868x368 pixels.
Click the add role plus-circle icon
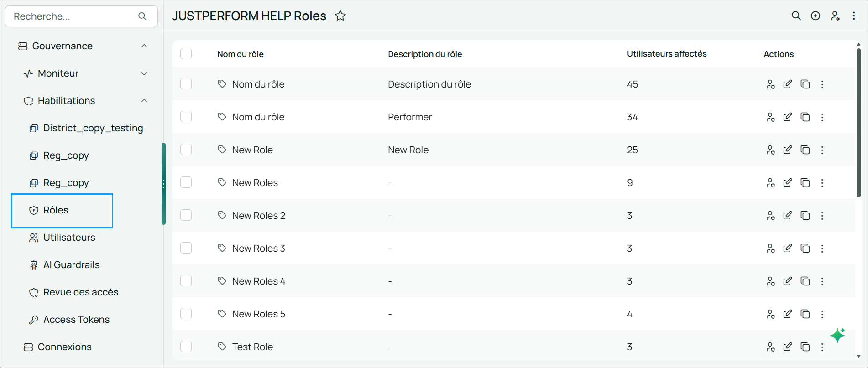pyautogui.click(x=816, y=16)
